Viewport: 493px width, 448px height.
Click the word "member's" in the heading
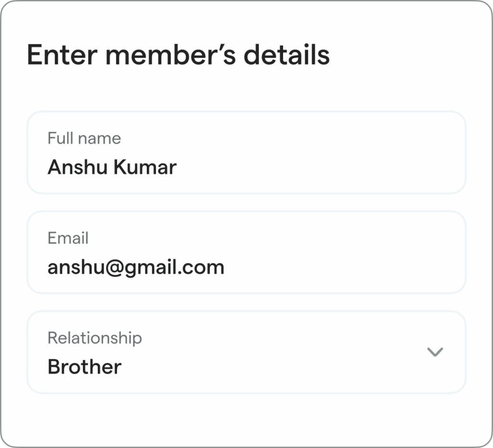point(171,54)
